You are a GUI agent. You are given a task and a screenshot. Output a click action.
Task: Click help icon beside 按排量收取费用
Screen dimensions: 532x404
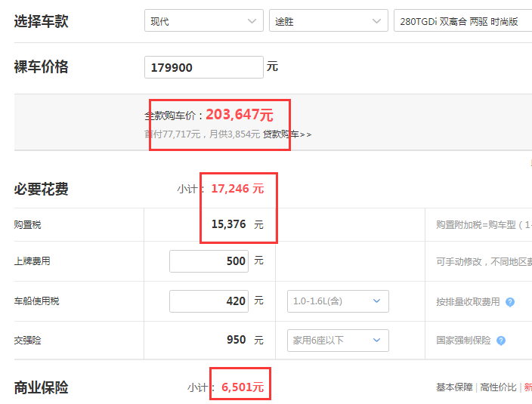[510, 302]
